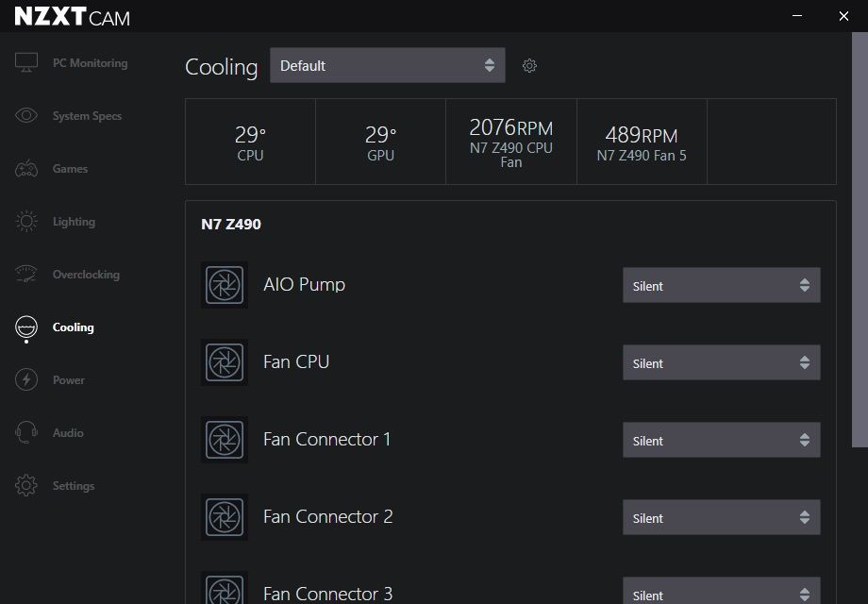
Task: Open Power lightning bolt icon
Action: coord(26,379)
